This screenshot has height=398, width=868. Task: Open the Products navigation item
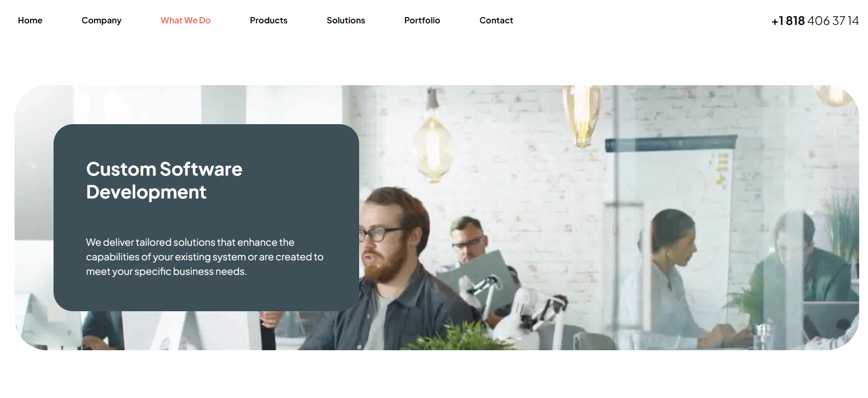tap(269, 20)
